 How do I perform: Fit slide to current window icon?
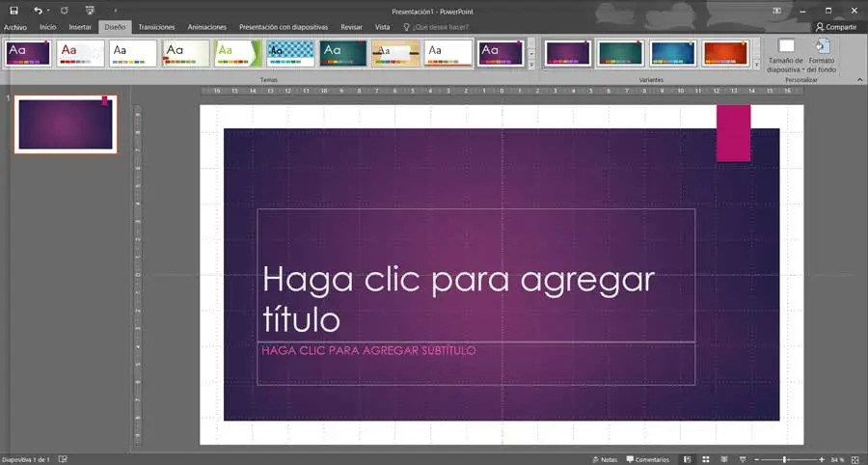coord(856,459)
